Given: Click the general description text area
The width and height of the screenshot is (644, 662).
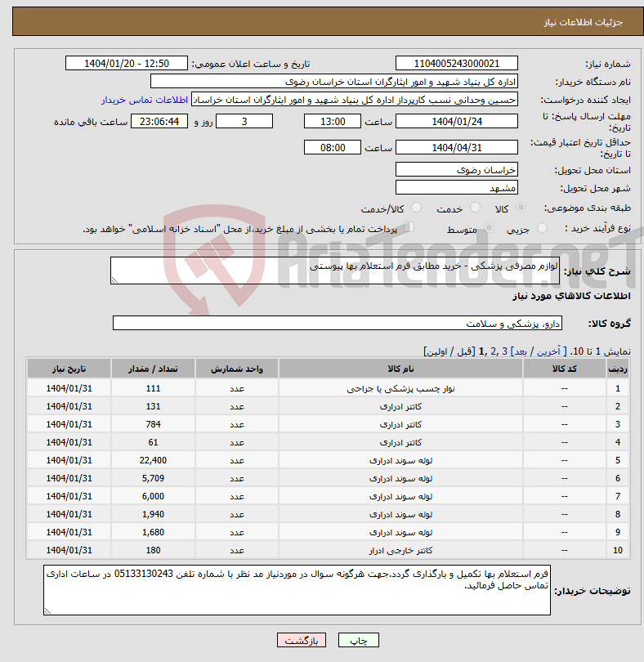Looking at the screenshot, I should 335,271.
